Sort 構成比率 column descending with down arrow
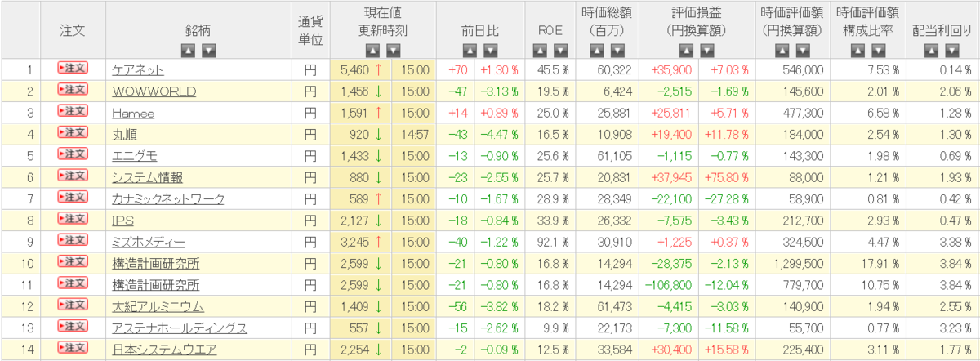 [x=877, y=51]
